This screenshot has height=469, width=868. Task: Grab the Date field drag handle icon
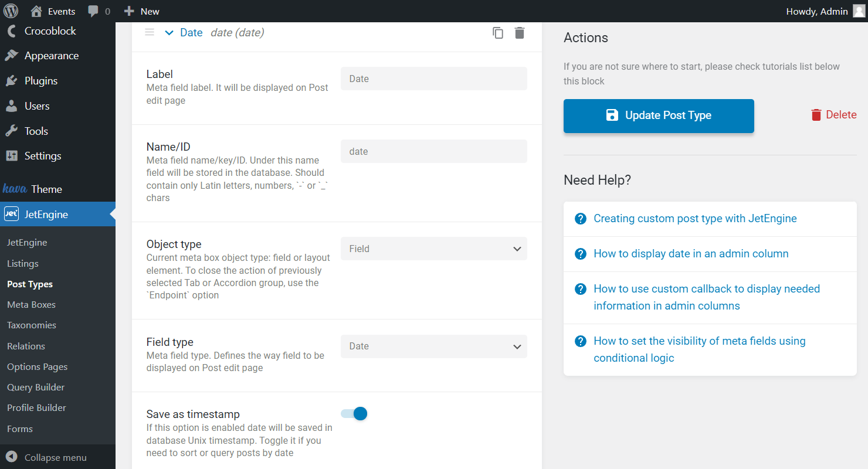[x=150, y=32]
